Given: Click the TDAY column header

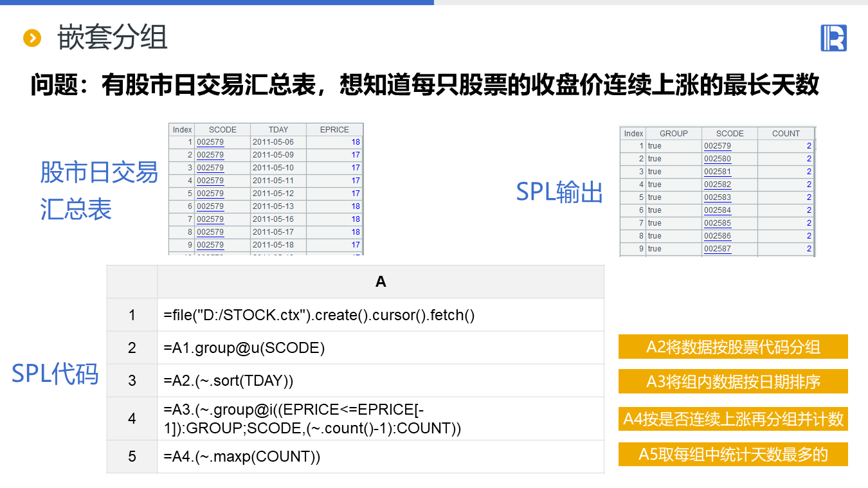Looking at the screenshot, I should [x=278, y=130].
